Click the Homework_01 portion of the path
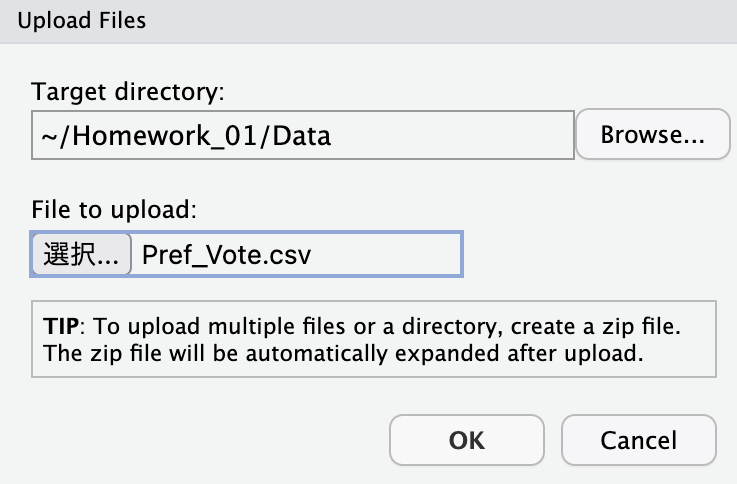 [x=164, y=136]
